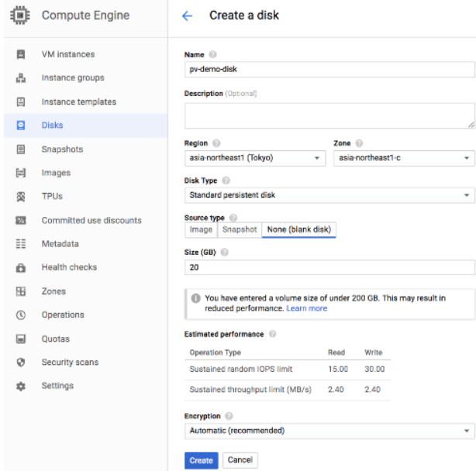The width and height of the screenshot is (476, 471).
Task: Click the Operations clock icon
Action: click(22, 315)
